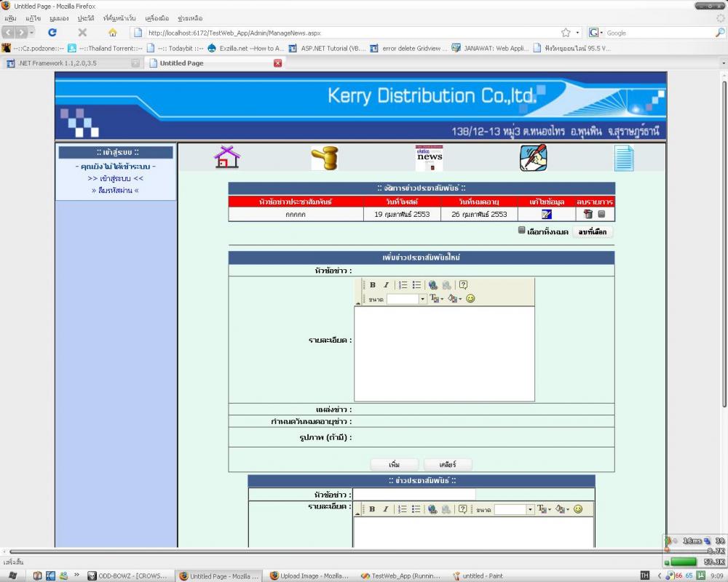This screenshot has width=728, height=582.
Task: Collapse toolbar arrow in add-new-news editor
Action: [357, 303]
